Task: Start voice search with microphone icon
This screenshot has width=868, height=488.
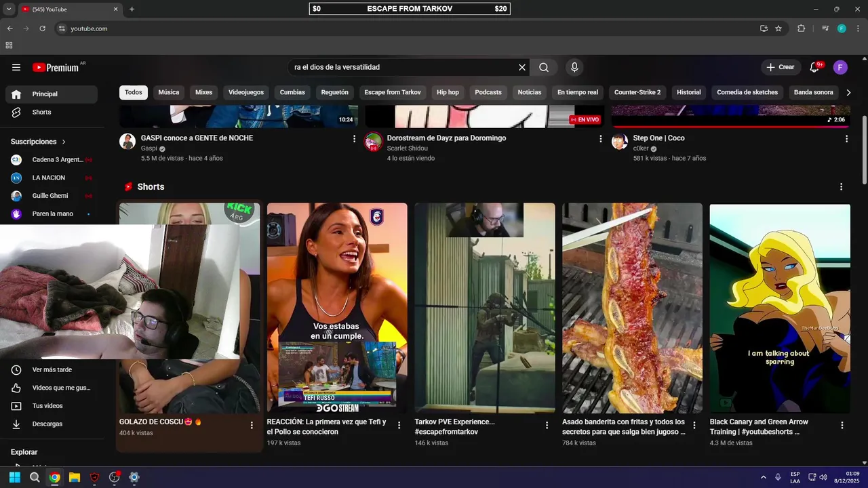Action: 574,67
